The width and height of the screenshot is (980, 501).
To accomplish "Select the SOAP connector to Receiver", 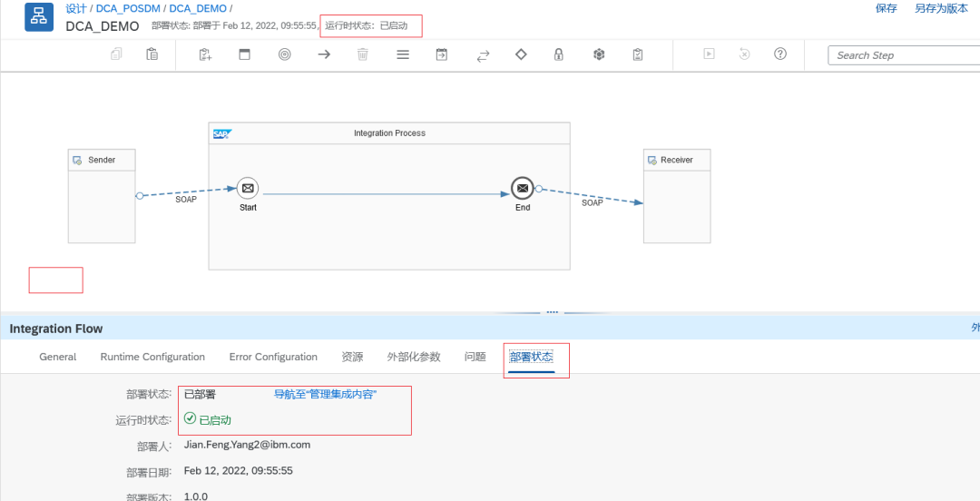I will (x=590, y=196).
